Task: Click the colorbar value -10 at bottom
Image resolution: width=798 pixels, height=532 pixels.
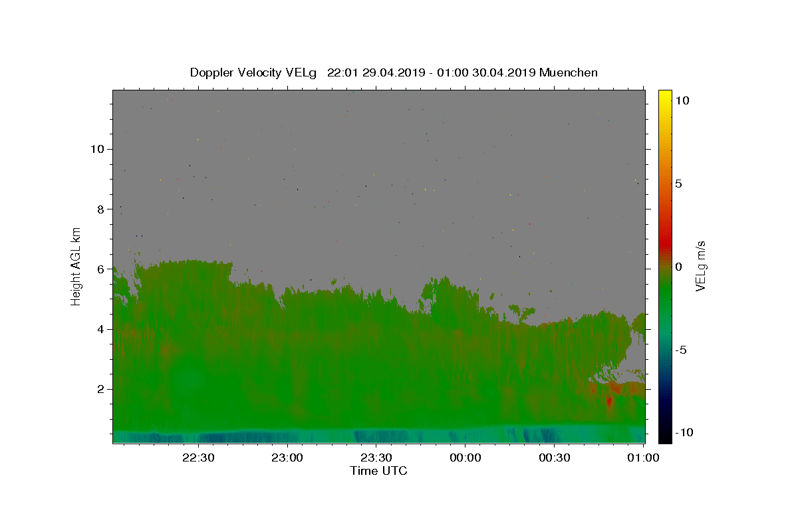Action: (x=684, y=433)
